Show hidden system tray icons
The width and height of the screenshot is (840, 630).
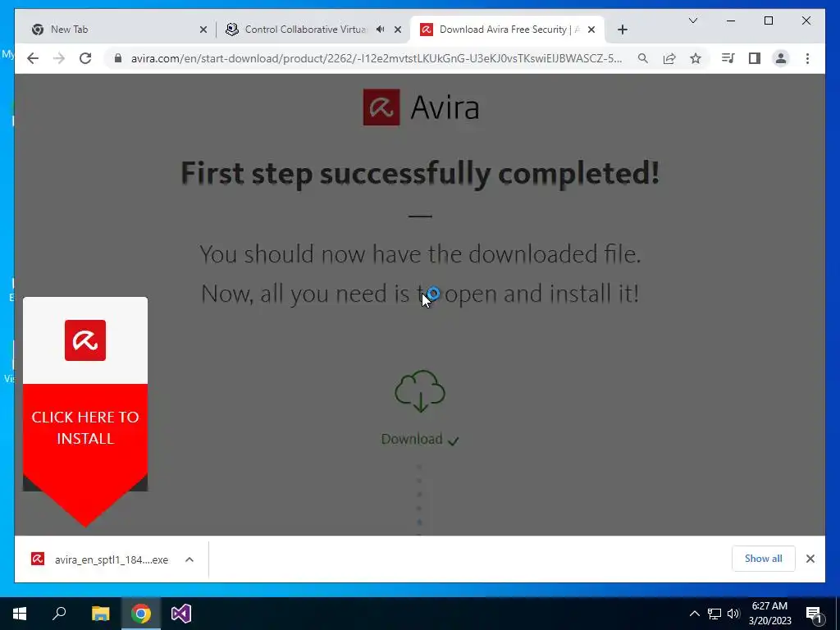click(694, 614)
